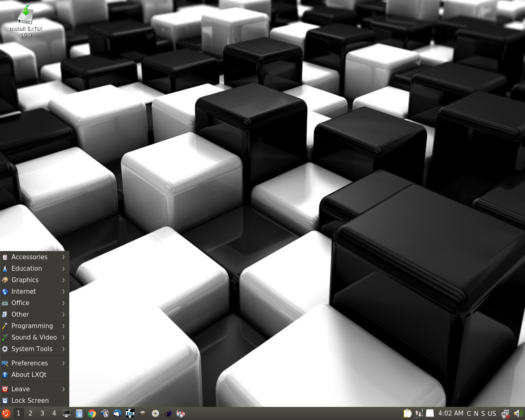Click the LXQt main menu button
Image resolution: width=525 pixels, height=420 pixels.
click(x=6, y=413)
